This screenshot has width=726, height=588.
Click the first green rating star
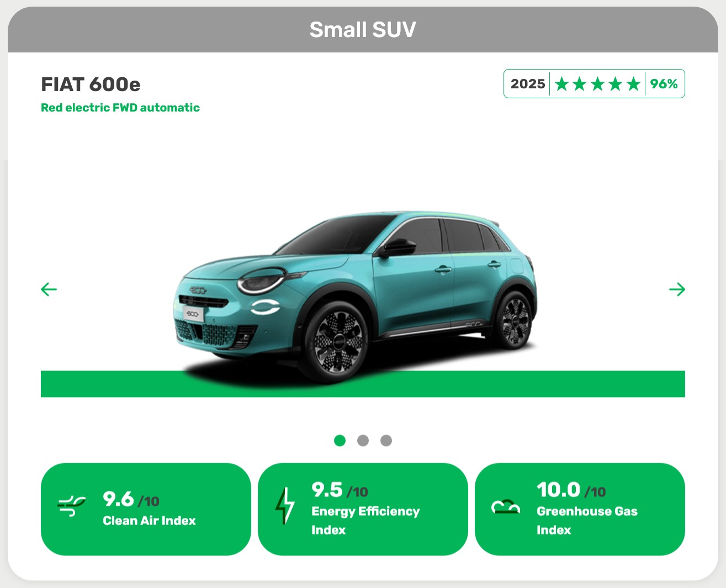point(562,84)
